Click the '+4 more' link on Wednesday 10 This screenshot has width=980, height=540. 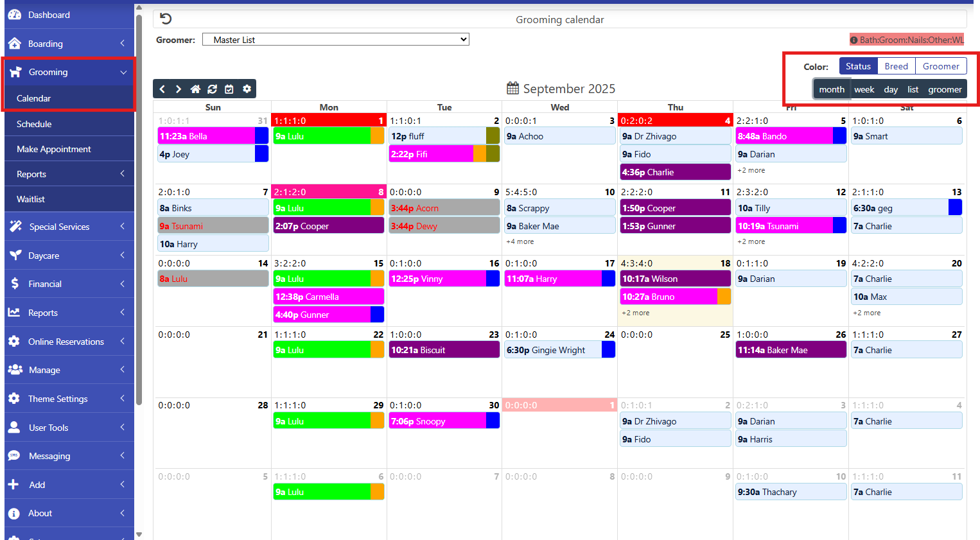click(520, 241)
